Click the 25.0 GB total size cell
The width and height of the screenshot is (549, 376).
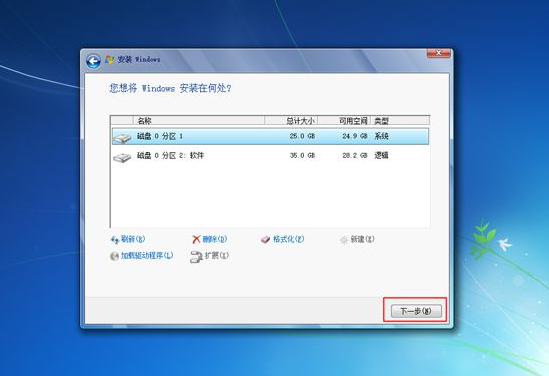click(302, 136)
